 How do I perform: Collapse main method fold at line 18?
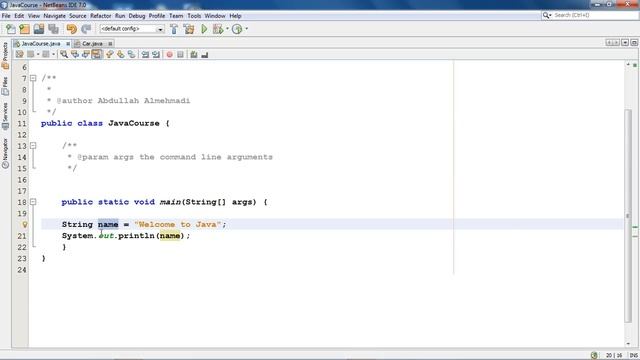tap(33, 202)
